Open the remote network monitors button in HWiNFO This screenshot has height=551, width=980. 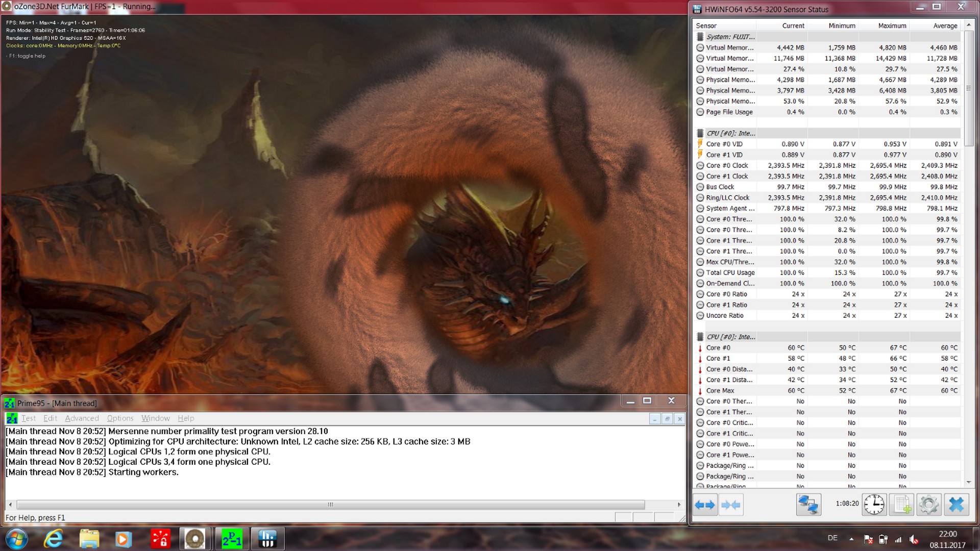pos(808,505)
